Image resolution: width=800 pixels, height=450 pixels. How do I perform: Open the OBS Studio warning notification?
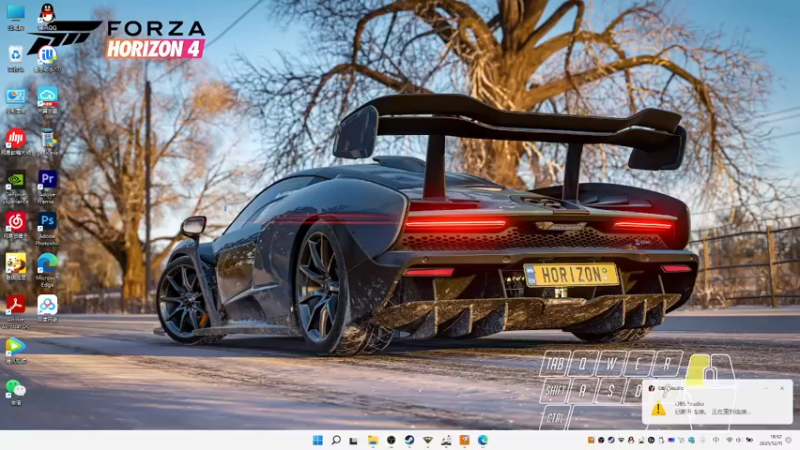pyautogui.click(x=717, y=402)
